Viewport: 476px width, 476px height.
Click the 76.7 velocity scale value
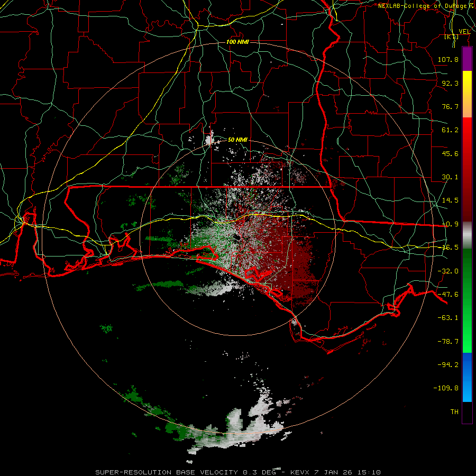(450, 106)
